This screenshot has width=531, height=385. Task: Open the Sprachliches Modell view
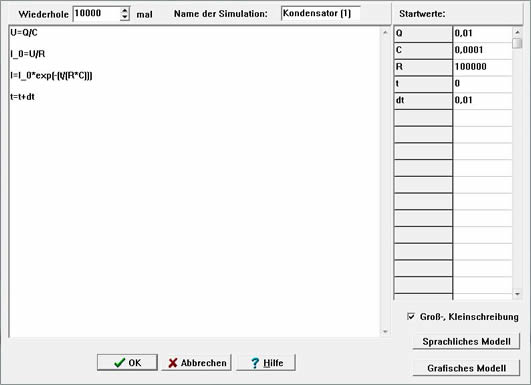(x=466, y=341)
